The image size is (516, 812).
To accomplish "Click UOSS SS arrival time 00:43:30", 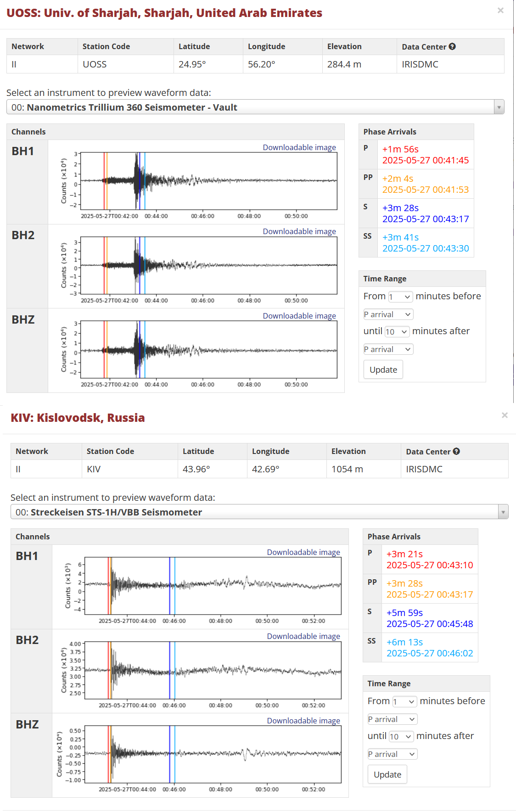I will tap(426, 248).
